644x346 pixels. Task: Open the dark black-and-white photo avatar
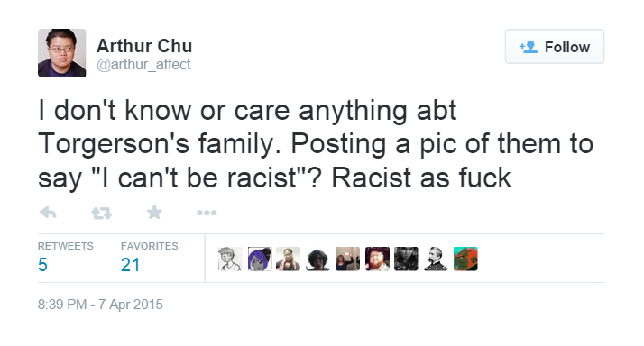406,259
